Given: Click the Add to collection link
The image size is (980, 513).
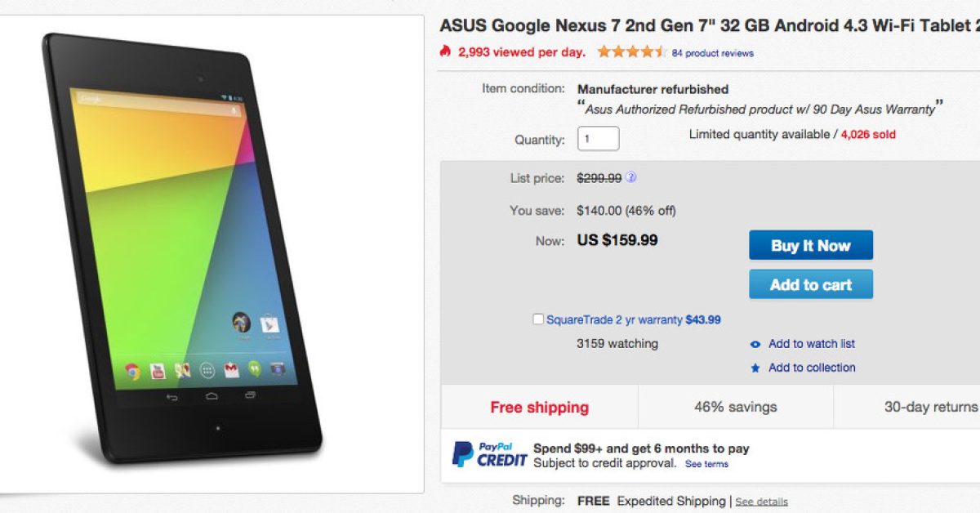Looking at the screenshot, I should [x=812, y=368].
